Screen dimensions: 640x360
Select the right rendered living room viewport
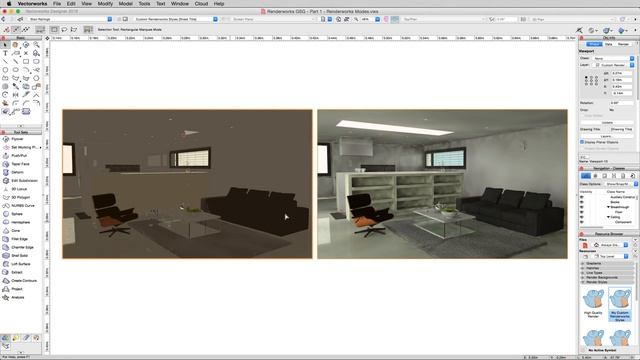pyautogui.click(x=442, y=184)
